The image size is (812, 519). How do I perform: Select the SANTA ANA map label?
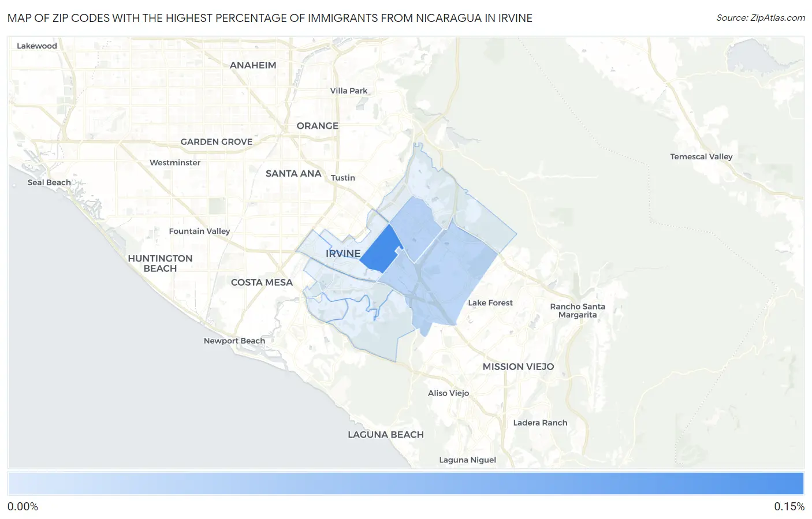click(x=293, y=173)
